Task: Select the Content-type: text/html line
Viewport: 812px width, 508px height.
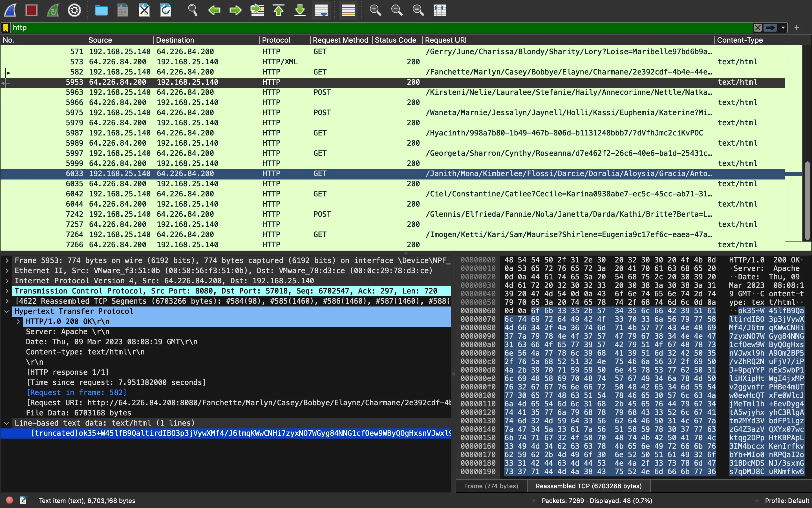Action: click(85, 352)
